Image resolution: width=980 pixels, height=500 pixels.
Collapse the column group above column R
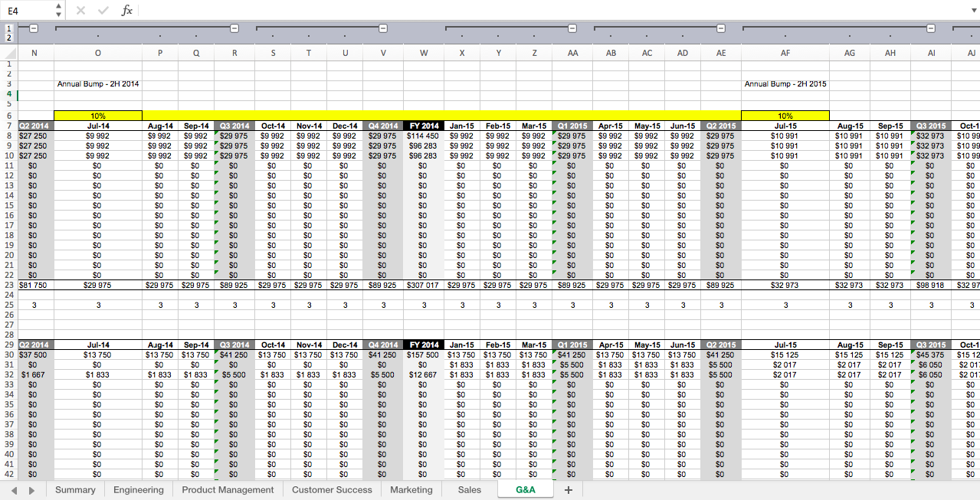pos(234,28)
